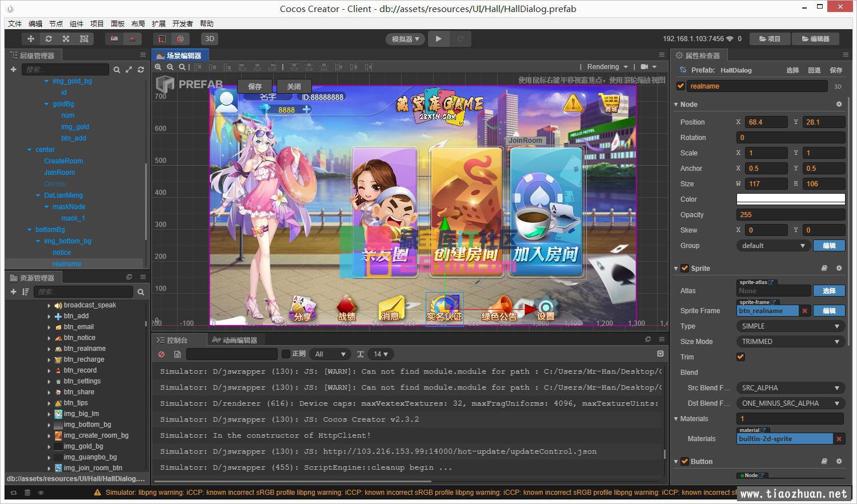Open the Sprite component help docs icon

pos(824,268)
